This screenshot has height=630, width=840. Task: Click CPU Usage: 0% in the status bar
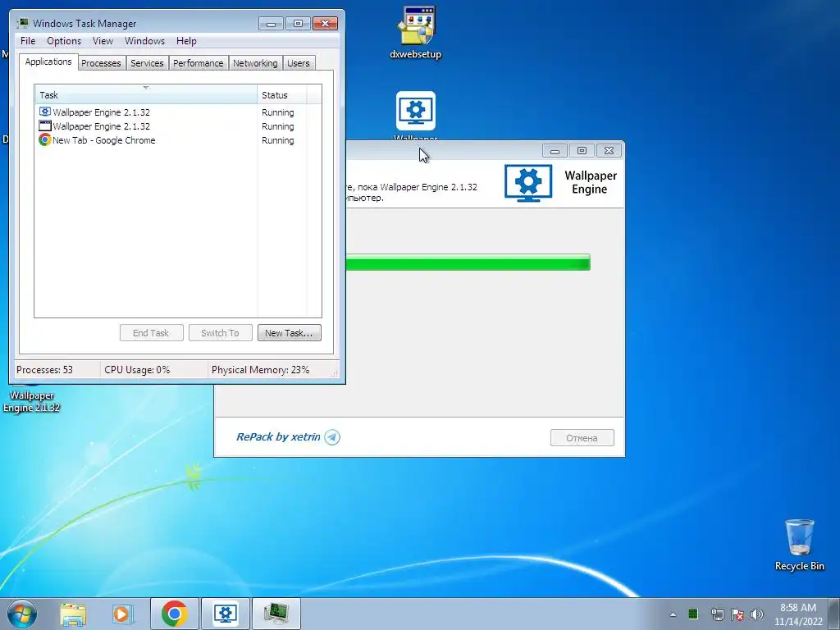137,370
